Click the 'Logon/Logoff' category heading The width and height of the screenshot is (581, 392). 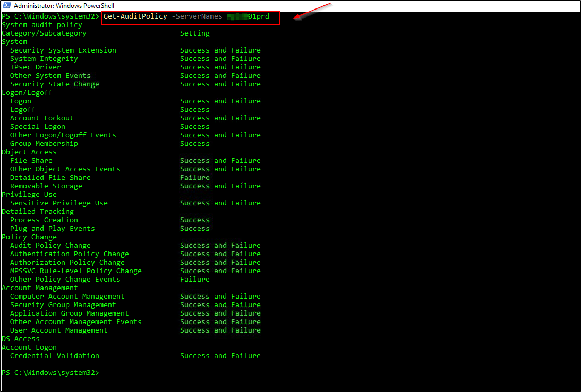pos(27,93)
